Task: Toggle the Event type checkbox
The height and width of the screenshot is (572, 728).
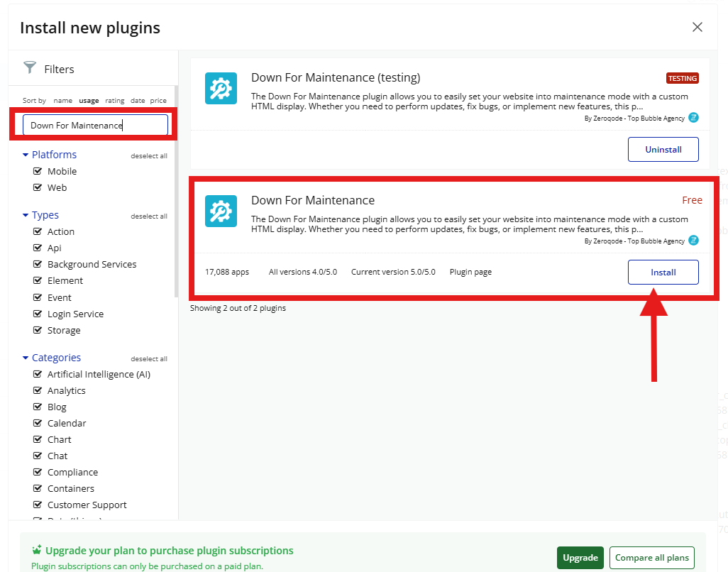Action: 38,297
